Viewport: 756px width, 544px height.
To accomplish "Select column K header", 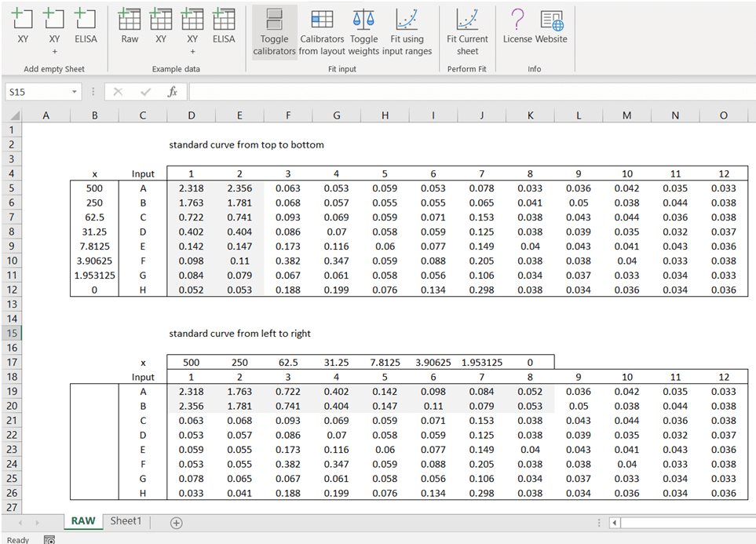I will coord(531,115).
